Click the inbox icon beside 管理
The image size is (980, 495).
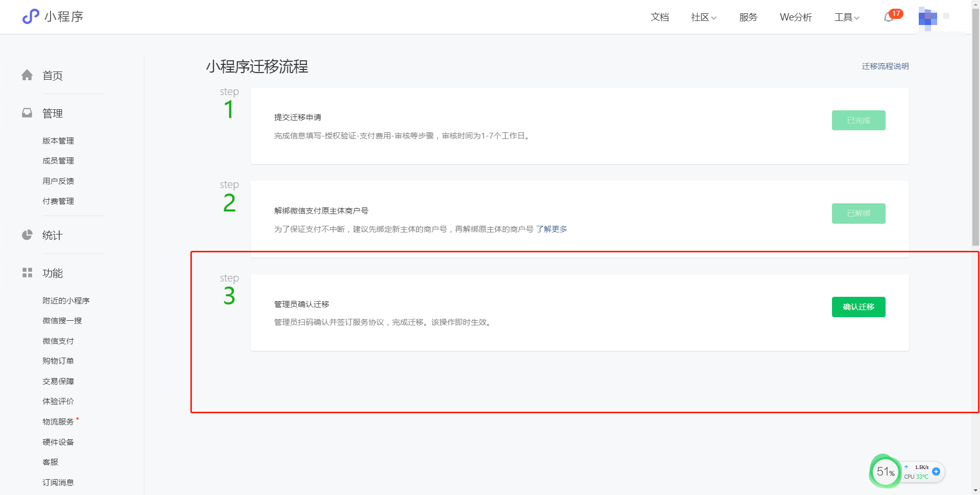click(x=27, y=113)
